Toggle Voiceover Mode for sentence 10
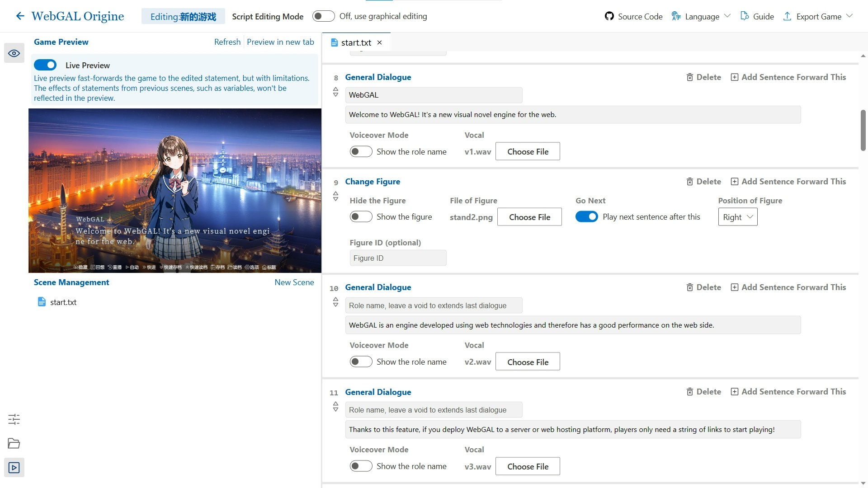 click(x=361, y=361)
